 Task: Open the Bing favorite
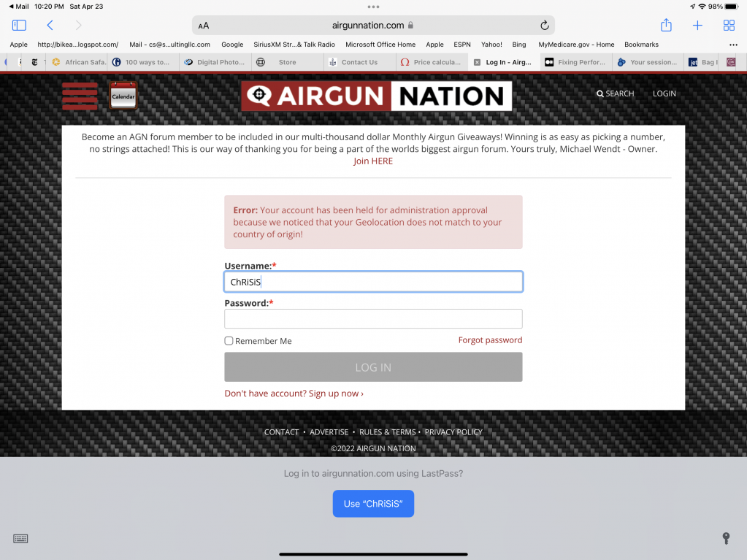click(518, 45)
